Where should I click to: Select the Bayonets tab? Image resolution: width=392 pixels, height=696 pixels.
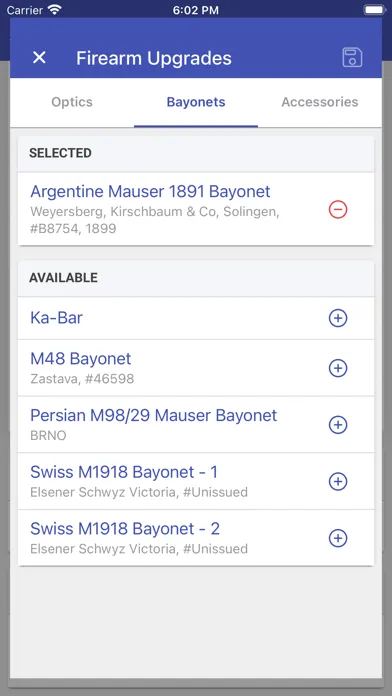(196, 102)
